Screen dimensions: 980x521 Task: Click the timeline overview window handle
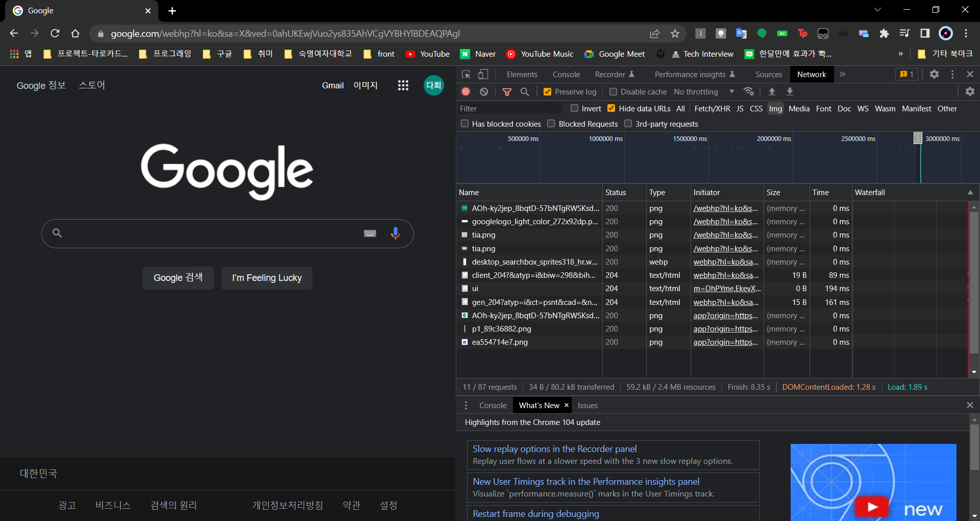pos(918,138)
